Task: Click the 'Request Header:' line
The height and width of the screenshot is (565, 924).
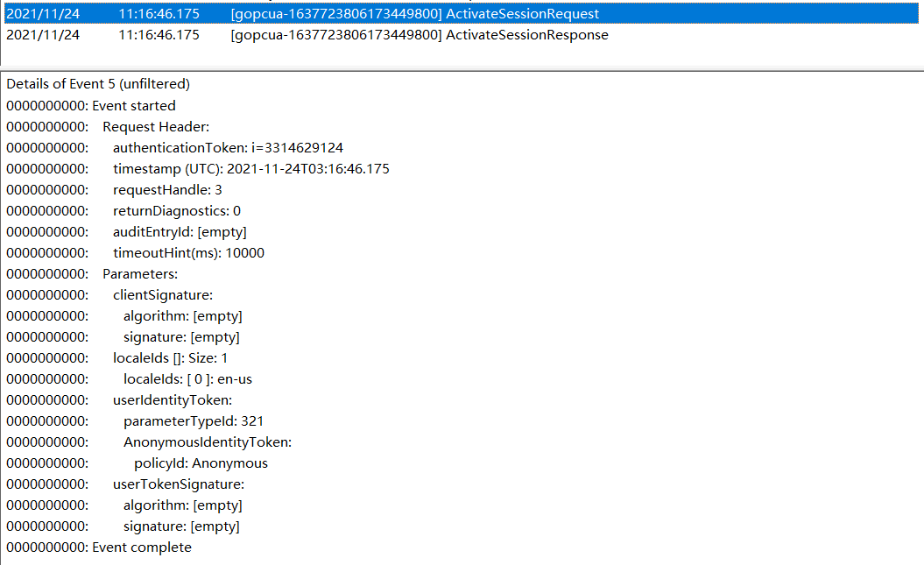Action: coord(107,127)
